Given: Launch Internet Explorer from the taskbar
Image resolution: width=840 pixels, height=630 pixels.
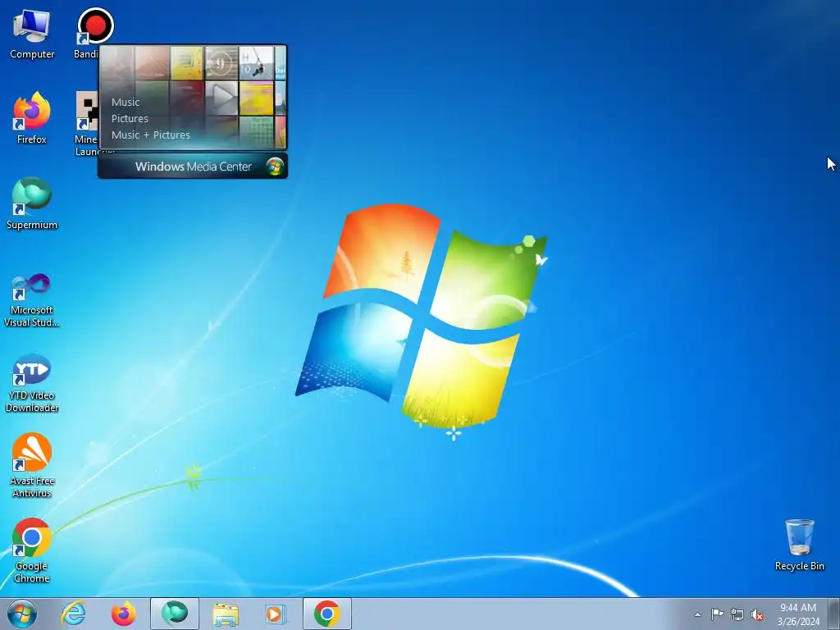Looking at the screenshot, I should click(73, 614).
